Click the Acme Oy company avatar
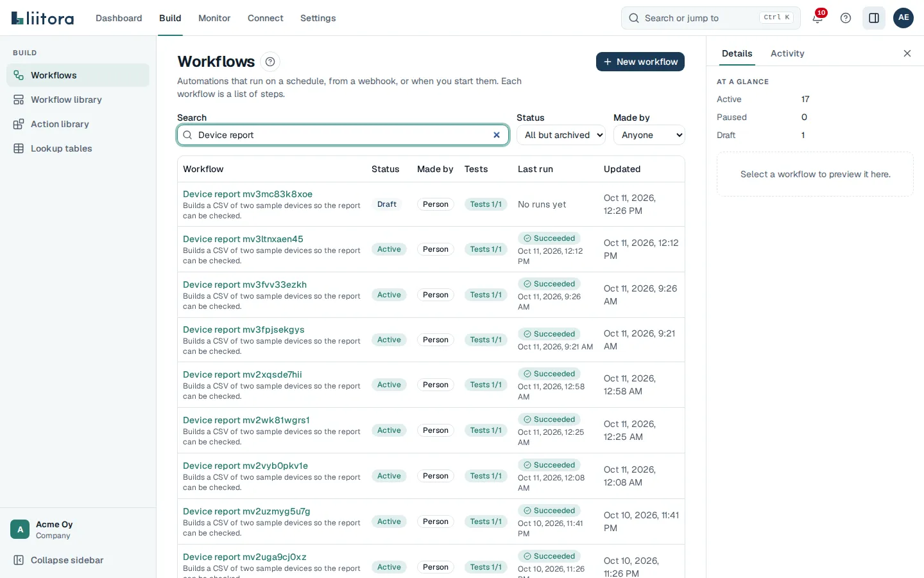Screen dimensions: 924x578 20,529
